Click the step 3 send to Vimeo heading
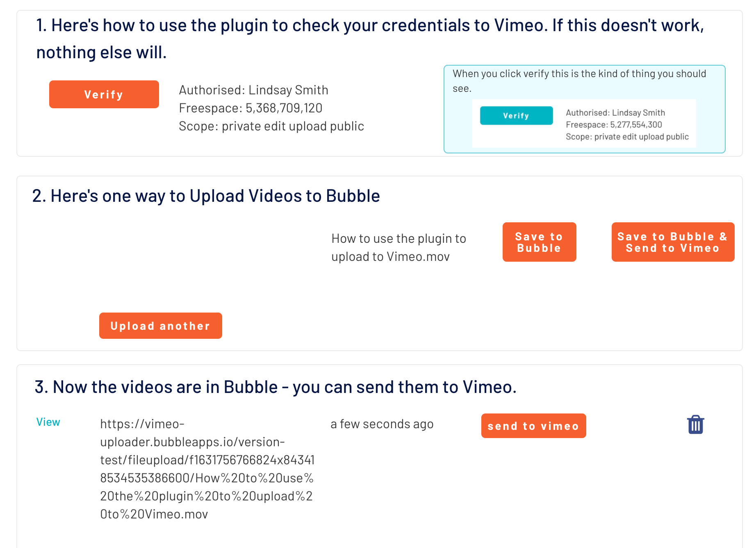 (276, 387)
